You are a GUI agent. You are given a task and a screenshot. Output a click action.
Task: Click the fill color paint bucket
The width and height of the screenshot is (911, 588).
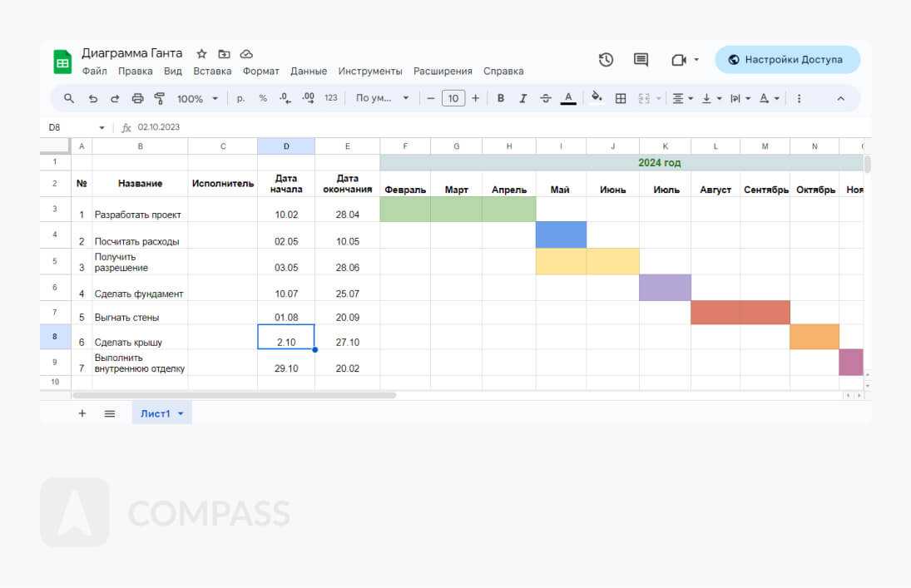pyautogui.click(x=597, y=98)
